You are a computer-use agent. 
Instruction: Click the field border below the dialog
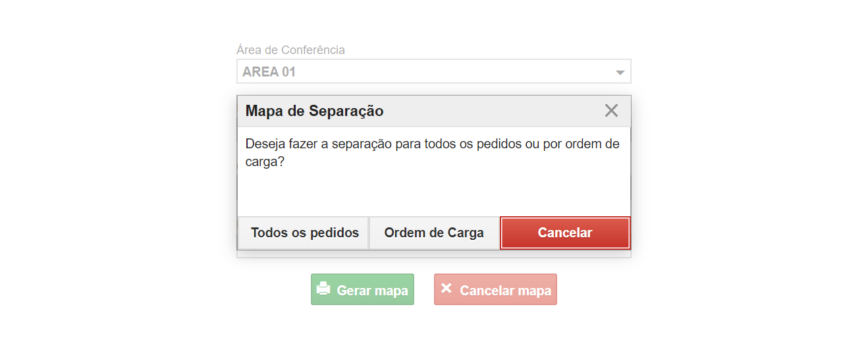(x=434, y=254)
